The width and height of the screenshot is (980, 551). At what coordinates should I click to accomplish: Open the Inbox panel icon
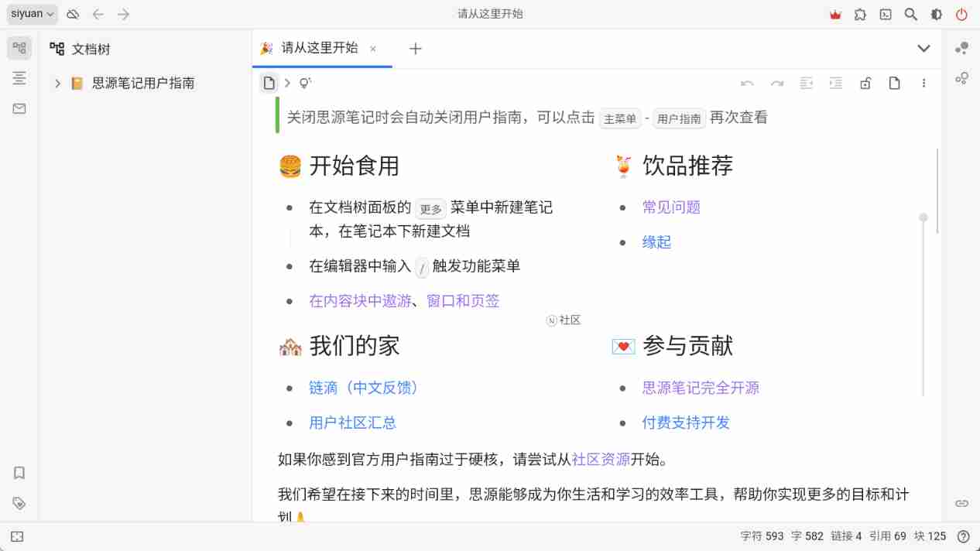19,109
